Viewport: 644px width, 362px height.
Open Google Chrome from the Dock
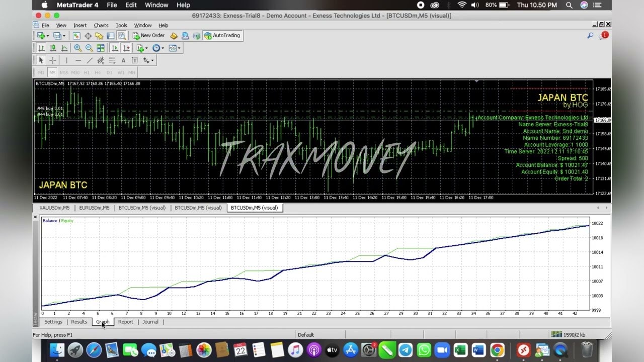coord(497,350)
